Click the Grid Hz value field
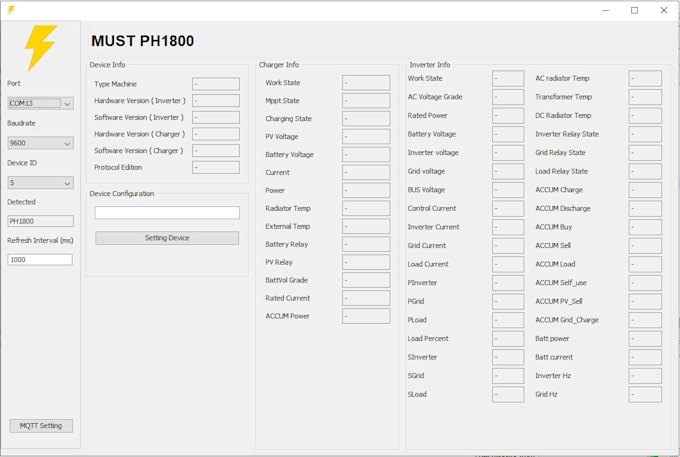This screenshot has width=680, height=457. pyautogui.click(x=645, y=395)
